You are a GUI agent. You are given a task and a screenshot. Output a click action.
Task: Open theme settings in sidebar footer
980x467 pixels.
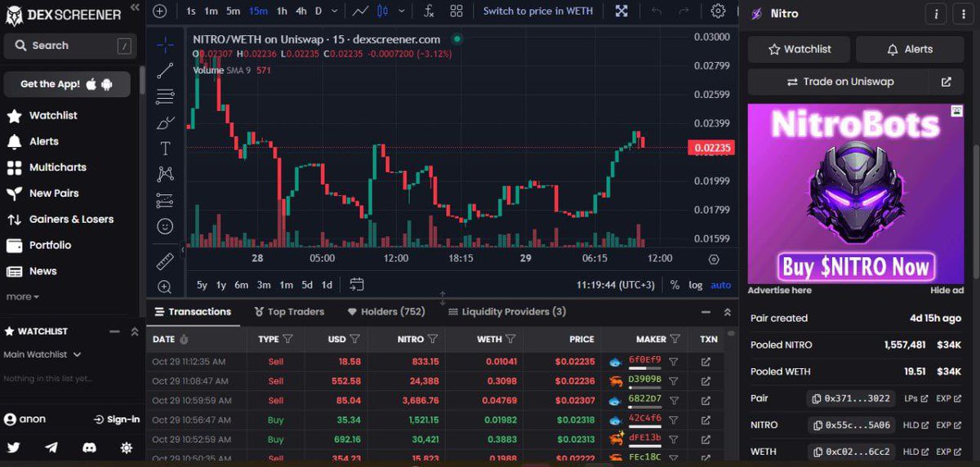click(126, 447)
